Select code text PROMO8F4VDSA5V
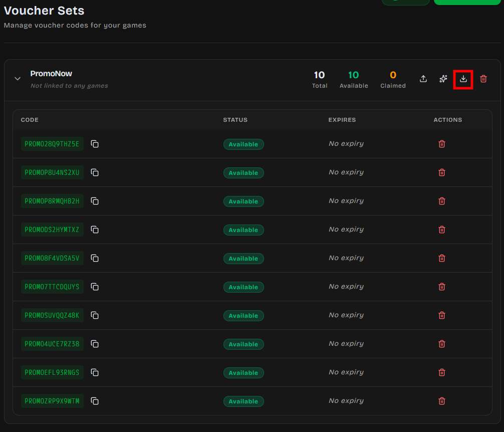The image size is (504, 432). pyautogui.click(x=52, y=259)
